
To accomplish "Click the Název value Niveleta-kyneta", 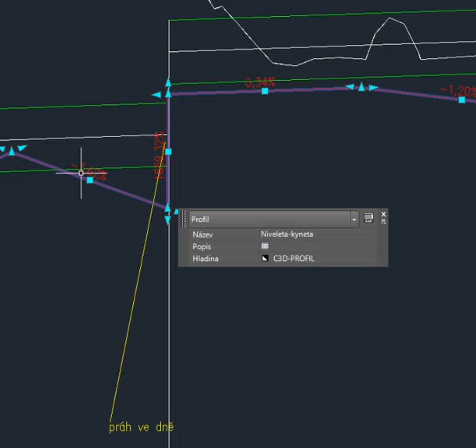I will [287, 234].
